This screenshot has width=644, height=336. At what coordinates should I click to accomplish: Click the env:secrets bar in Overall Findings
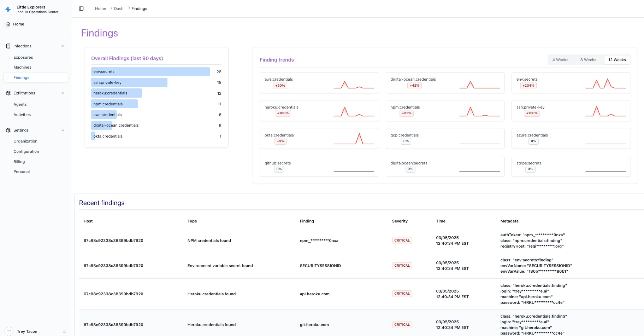pos(150,72)
